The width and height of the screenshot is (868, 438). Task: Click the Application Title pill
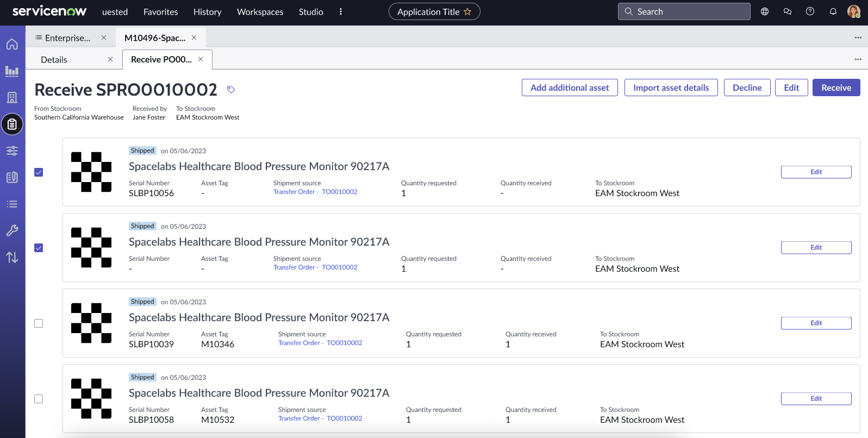434,11
